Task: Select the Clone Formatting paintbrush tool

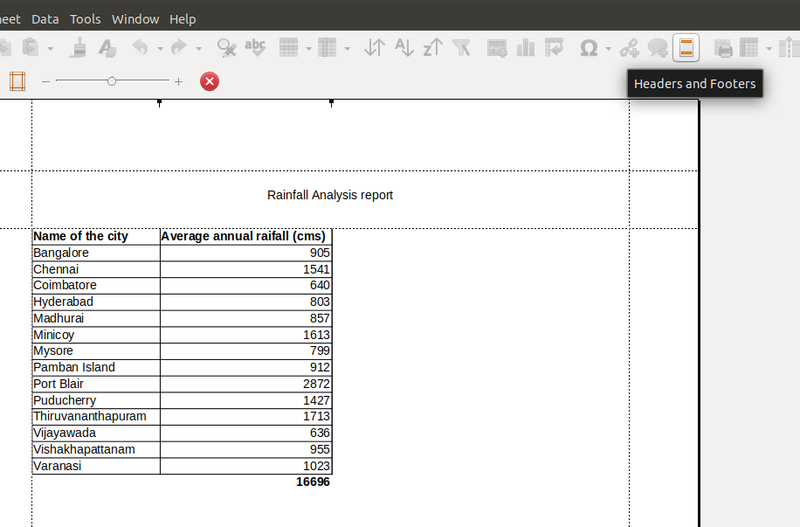Action: (x=78, y=48)
